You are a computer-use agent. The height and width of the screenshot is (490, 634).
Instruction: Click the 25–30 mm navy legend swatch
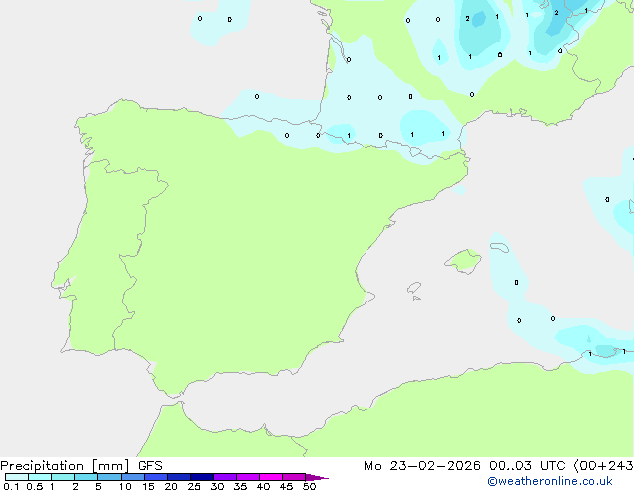click(x=201, y=477)
